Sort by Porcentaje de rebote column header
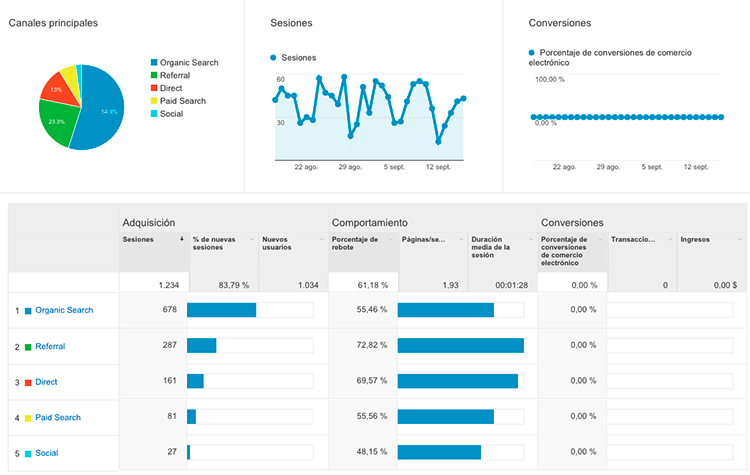This screenshot has width=750, height=475. pyautogui.click(x=355, y=244)
